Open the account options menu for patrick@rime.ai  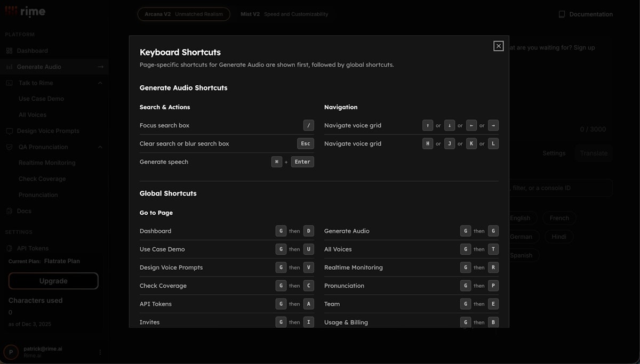tap(99, 352)
